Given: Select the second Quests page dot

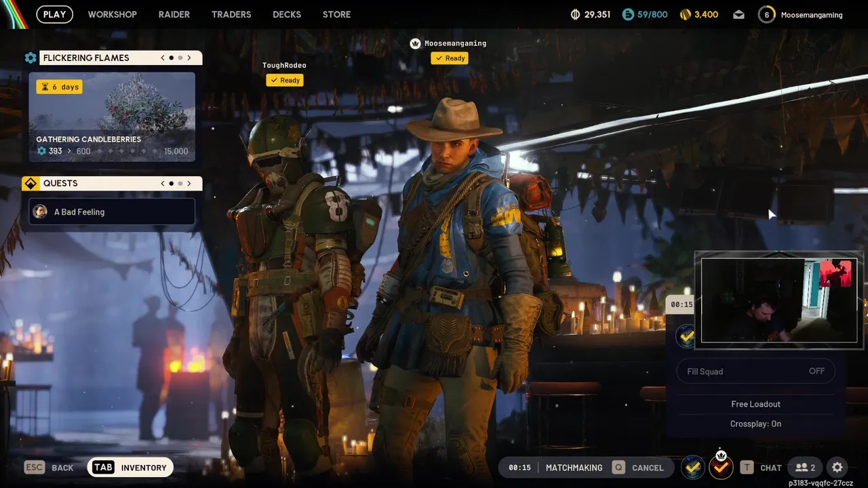Looking at the screenshot, I should pyautogui.click(x=180, y=184).
